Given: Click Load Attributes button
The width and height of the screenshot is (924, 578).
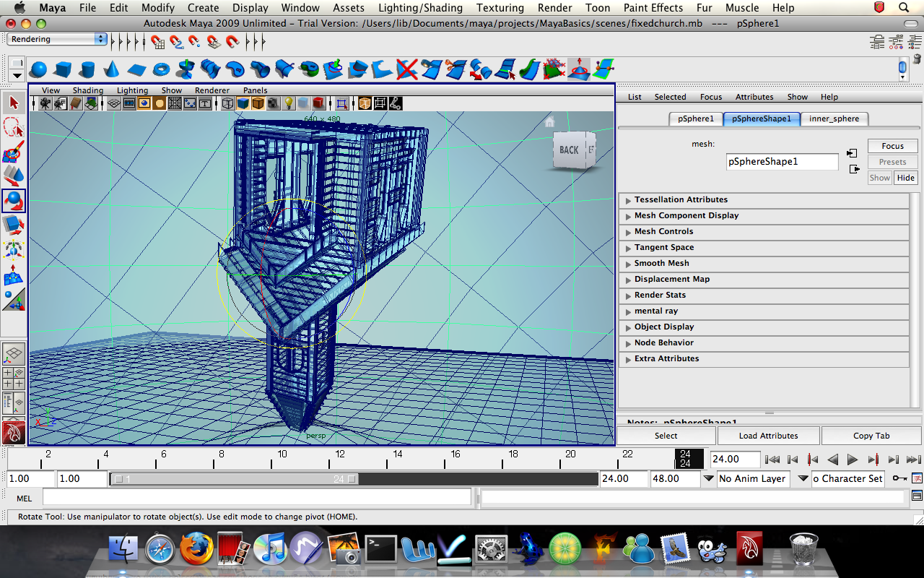Looking at the screenshot, I should (768, 436).
